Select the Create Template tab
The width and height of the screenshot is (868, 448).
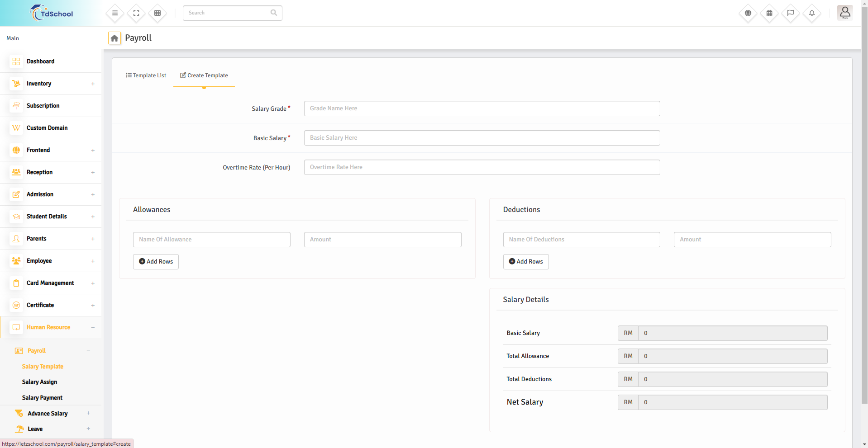(x=204, y=75)
